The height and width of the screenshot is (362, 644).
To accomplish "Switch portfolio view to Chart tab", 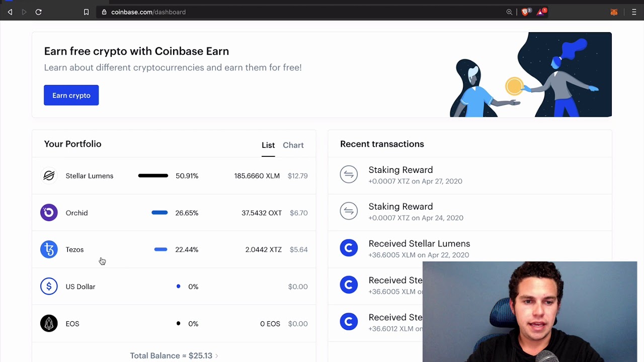I will (293, 145).
